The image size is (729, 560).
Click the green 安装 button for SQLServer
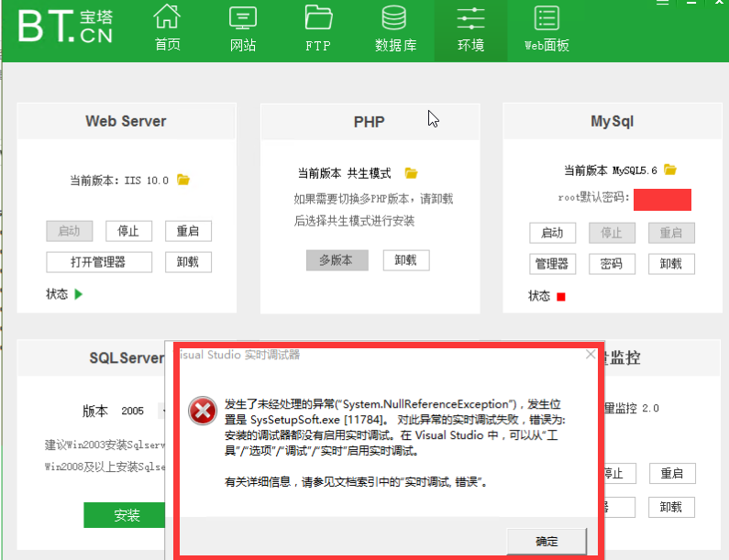(x=125, y=515)
